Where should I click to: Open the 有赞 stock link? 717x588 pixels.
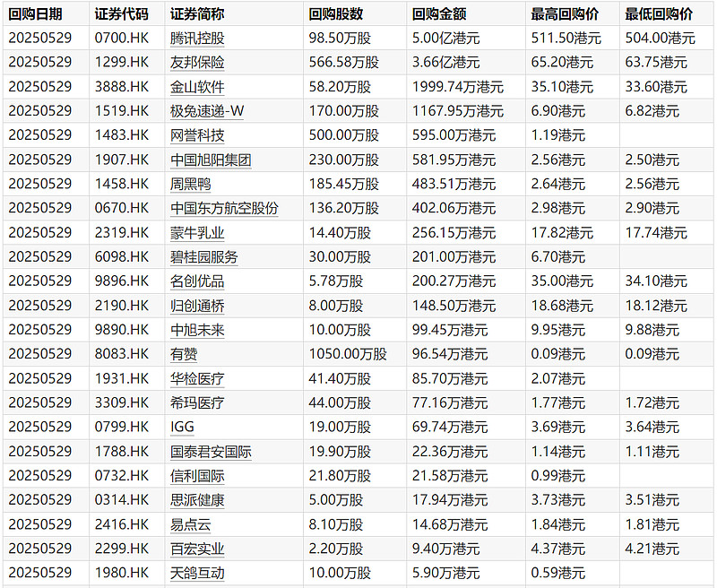click(184, 354)
